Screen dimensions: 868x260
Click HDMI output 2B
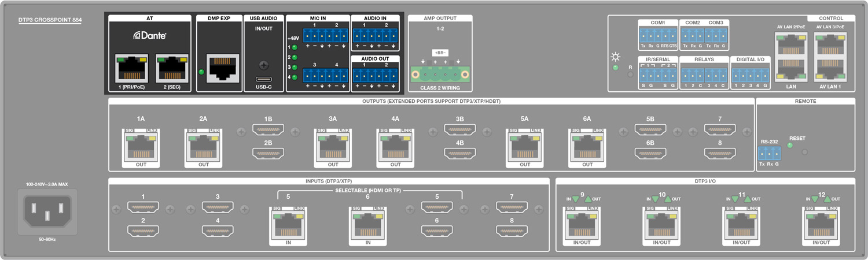268,154
